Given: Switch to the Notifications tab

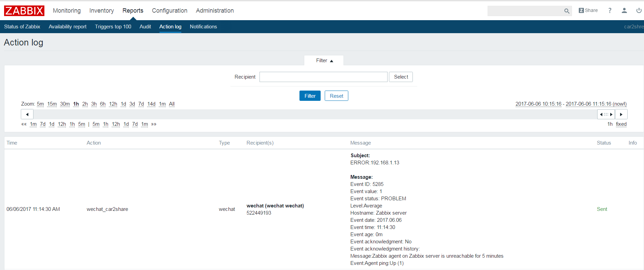Looking at the screenshot, I should point(203,27).
